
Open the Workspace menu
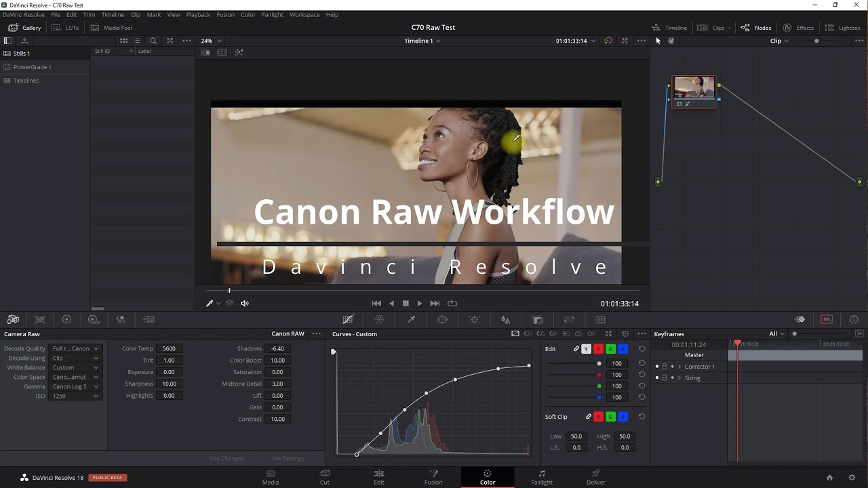click(304, 14)
